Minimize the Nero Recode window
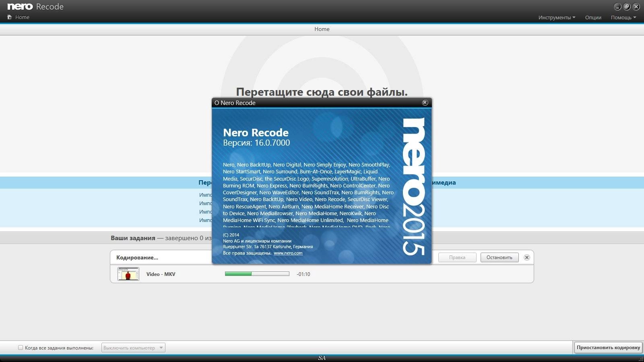Screen dimensions: 644x362 617,7
